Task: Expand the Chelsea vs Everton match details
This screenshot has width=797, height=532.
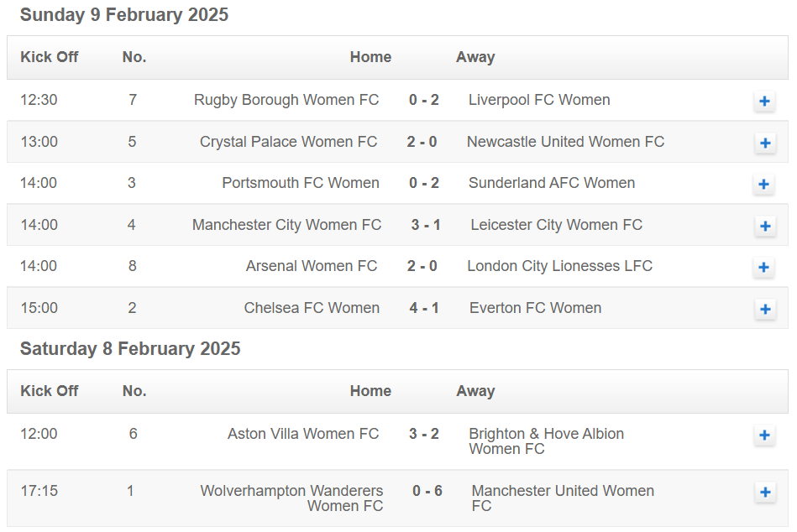Action: (764, 309)
